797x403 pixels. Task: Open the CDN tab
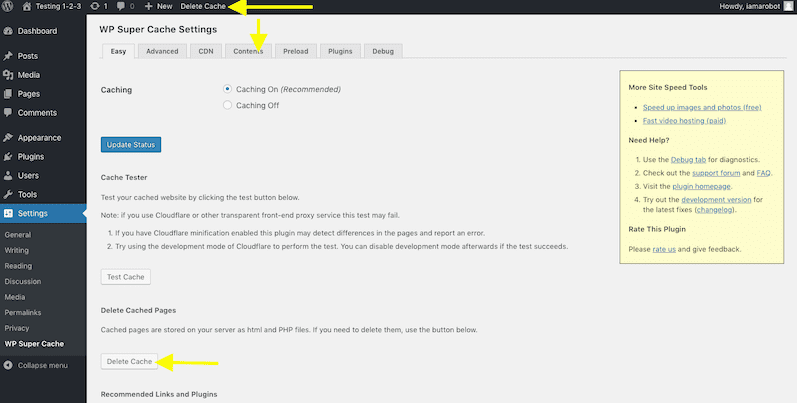pos(206,51)
